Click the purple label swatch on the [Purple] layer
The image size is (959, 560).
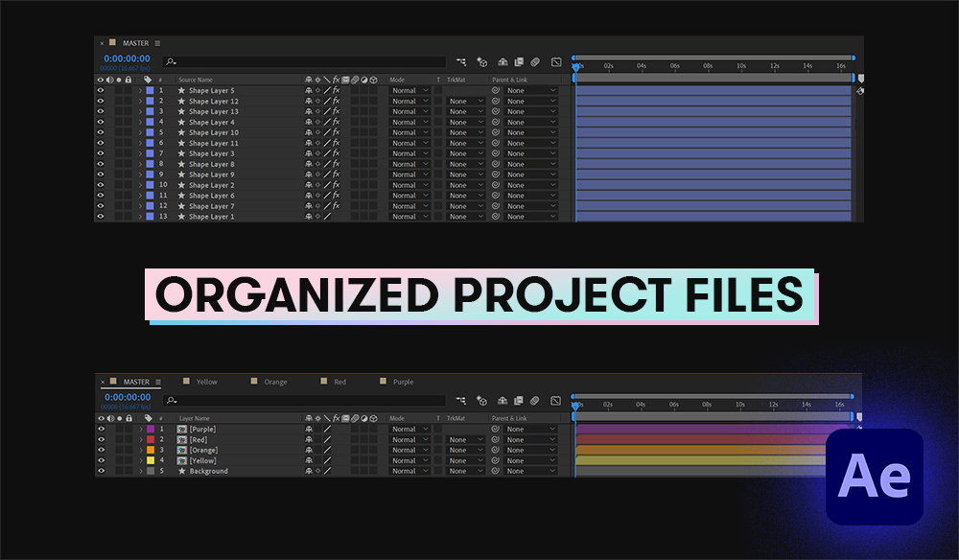tap(152, 429)
